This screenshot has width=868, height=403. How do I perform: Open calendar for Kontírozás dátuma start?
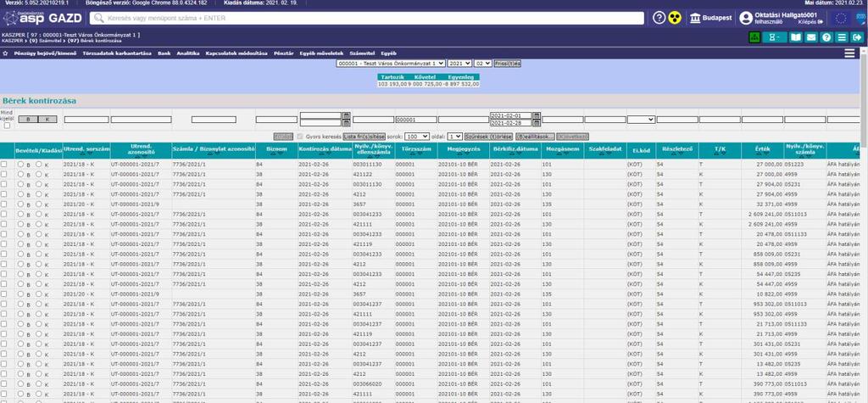coord(347,116)
